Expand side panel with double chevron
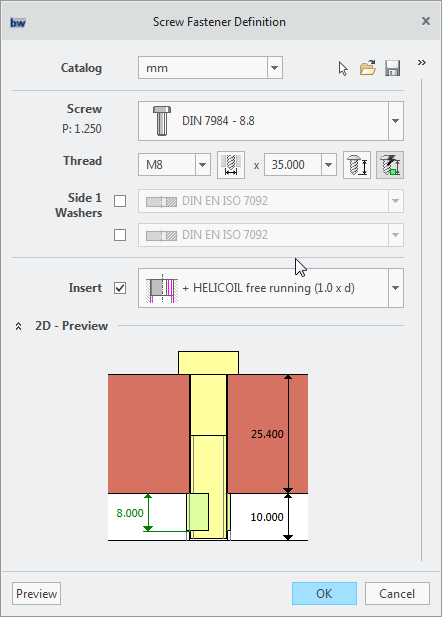442x617 pixels. click(422, 62)
